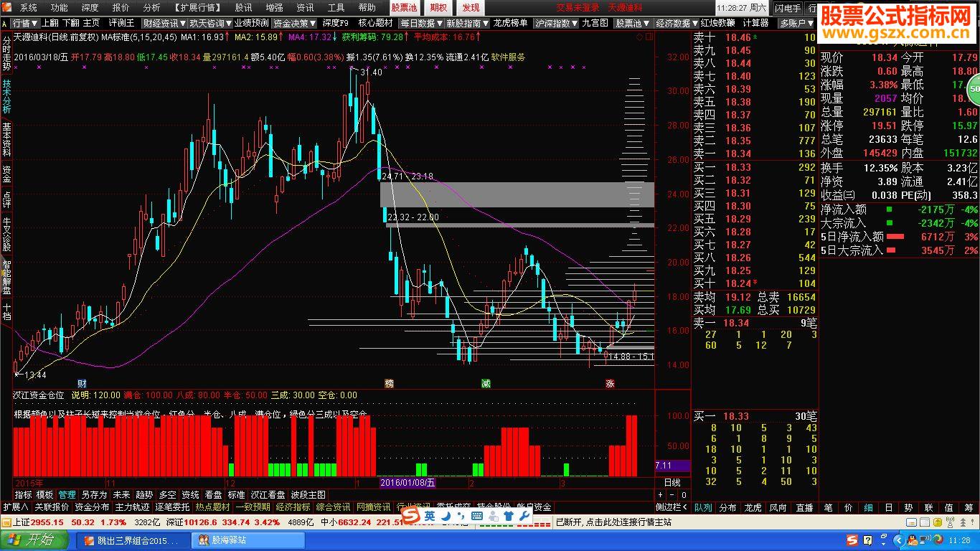Click the status bar list panel icon
The image size is (980, 551).
[925, 522]
